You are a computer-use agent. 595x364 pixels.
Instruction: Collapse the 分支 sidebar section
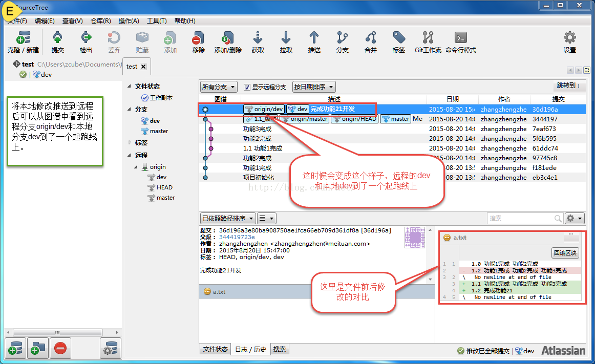pyautogui.click(x=129, y=110)
